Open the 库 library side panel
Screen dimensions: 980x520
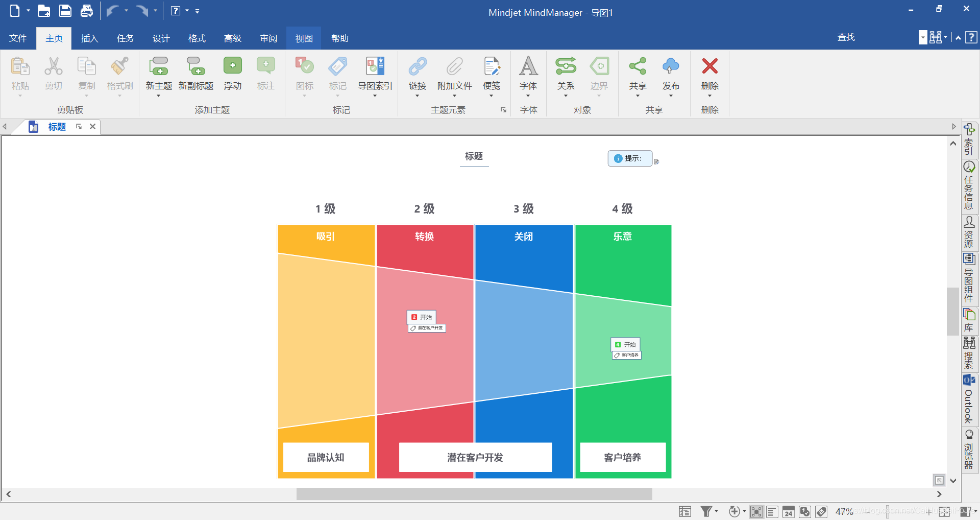pyautogui.click(x=969, y=320)
